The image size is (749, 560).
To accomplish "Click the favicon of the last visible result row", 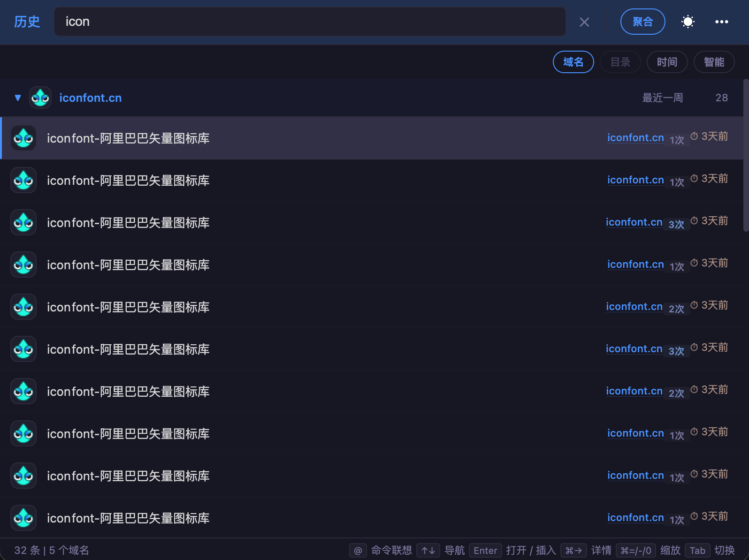I will (23, 518).
